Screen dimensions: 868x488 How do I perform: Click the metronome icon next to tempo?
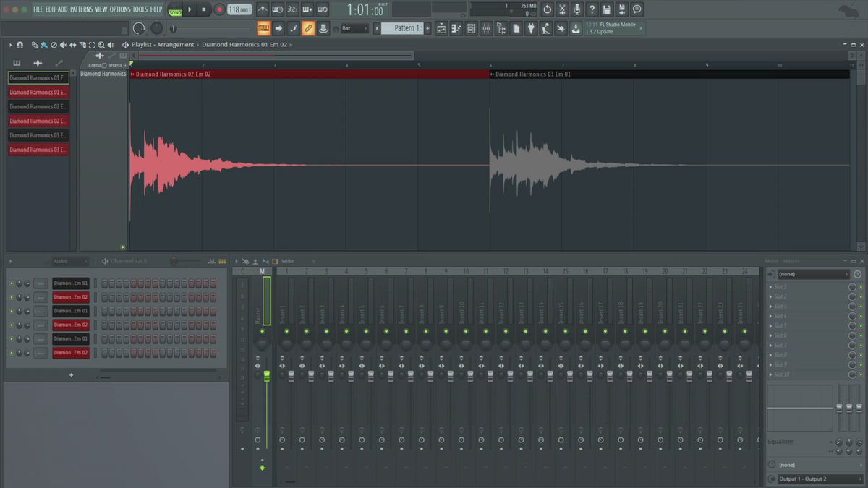pos(262,9)
